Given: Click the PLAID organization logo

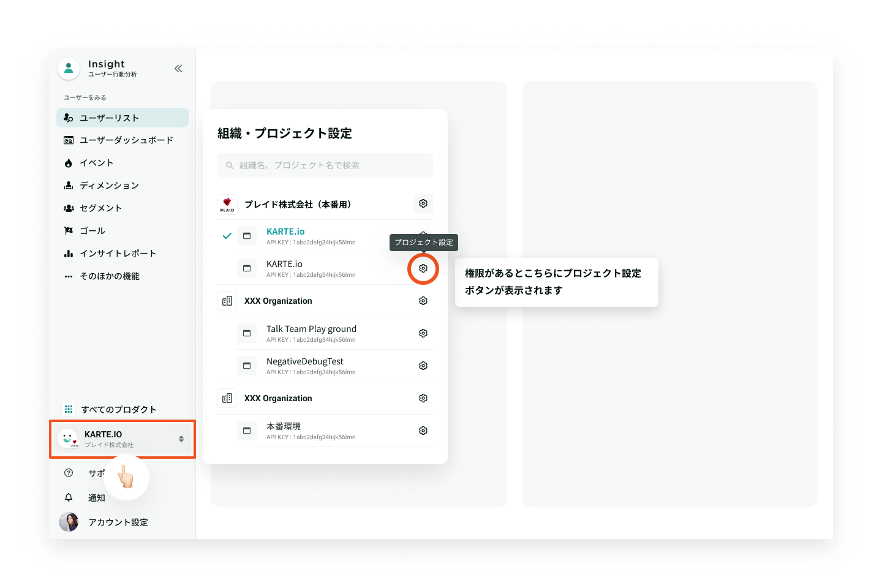Looking at the screenshot, I should click(x=227, y=204).
